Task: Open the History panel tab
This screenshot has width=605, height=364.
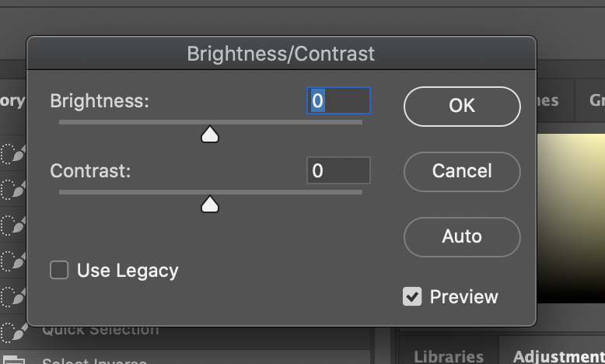Action: pos(12,101)
